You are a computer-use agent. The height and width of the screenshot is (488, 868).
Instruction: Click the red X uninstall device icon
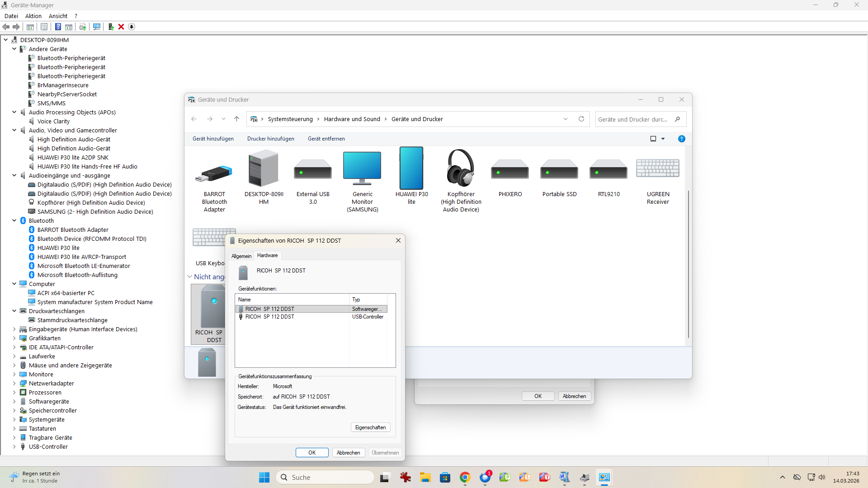pyautogui.click(x=121, y=27)
